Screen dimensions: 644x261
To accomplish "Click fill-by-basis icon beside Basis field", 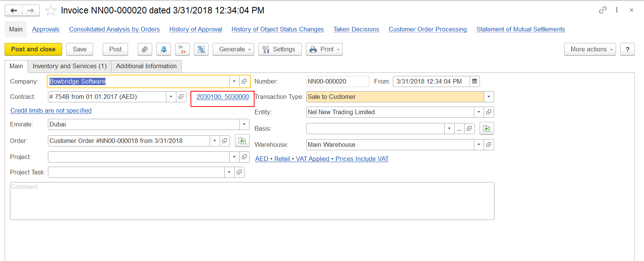I will (x=486, y=128).
